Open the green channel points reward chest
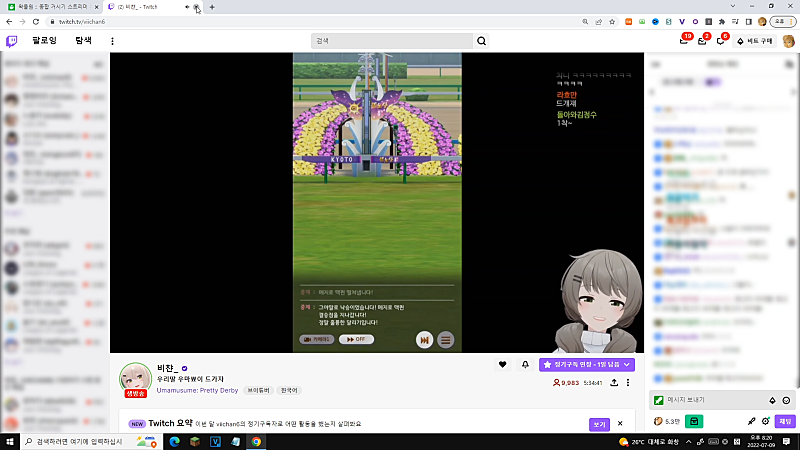 pyautogui.click(x=694, y=421)
